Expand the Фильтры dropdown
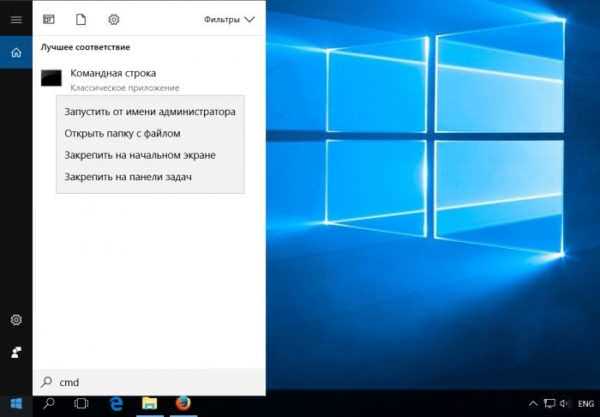Screen dimensions: 600x417 click(x=229, y=20)
